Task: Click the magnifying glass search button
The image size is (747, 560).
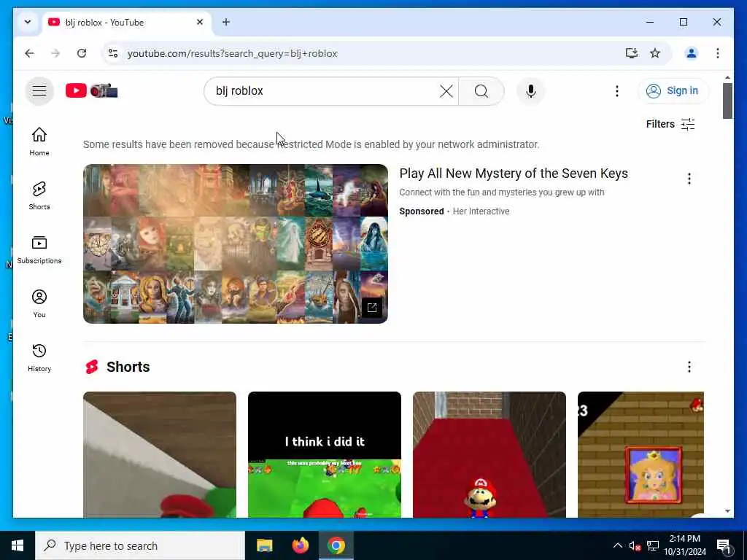Action: pyautogui.click(x=481, y=91)
